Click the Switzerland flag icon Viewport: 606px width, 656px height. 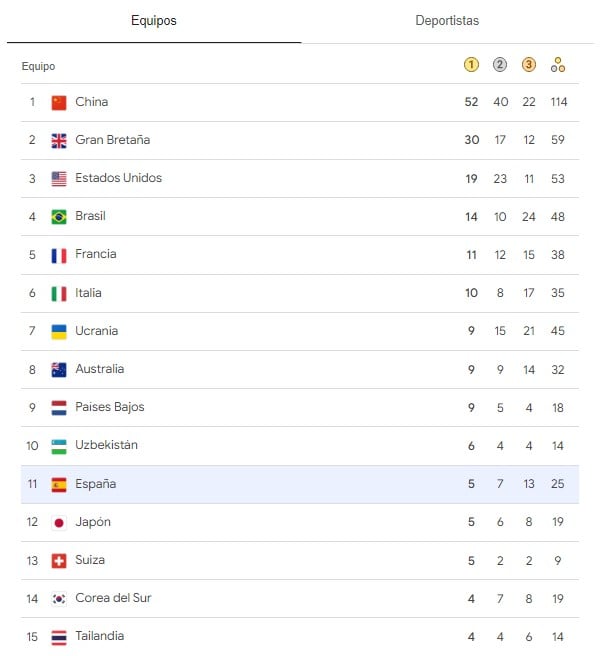[59, 561]
